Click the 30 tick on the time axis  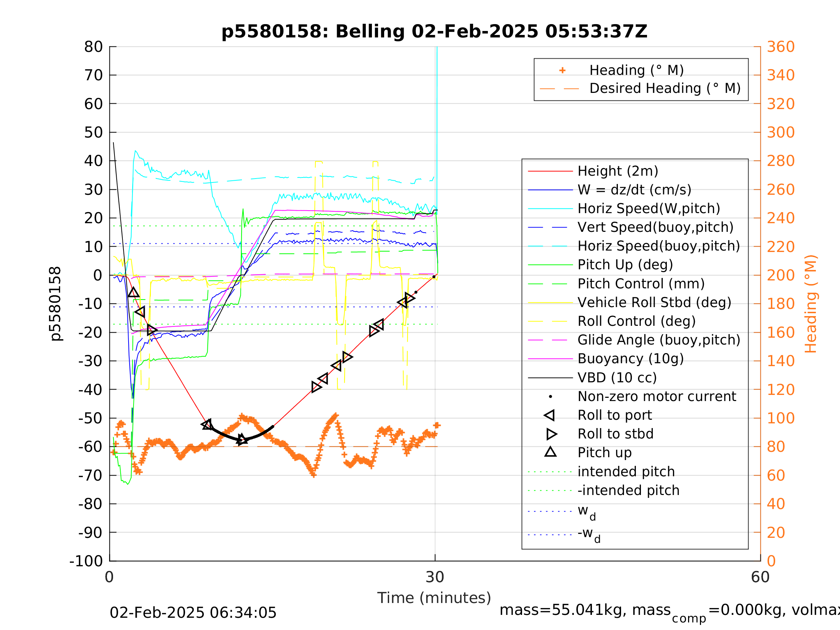click(435, 577)
